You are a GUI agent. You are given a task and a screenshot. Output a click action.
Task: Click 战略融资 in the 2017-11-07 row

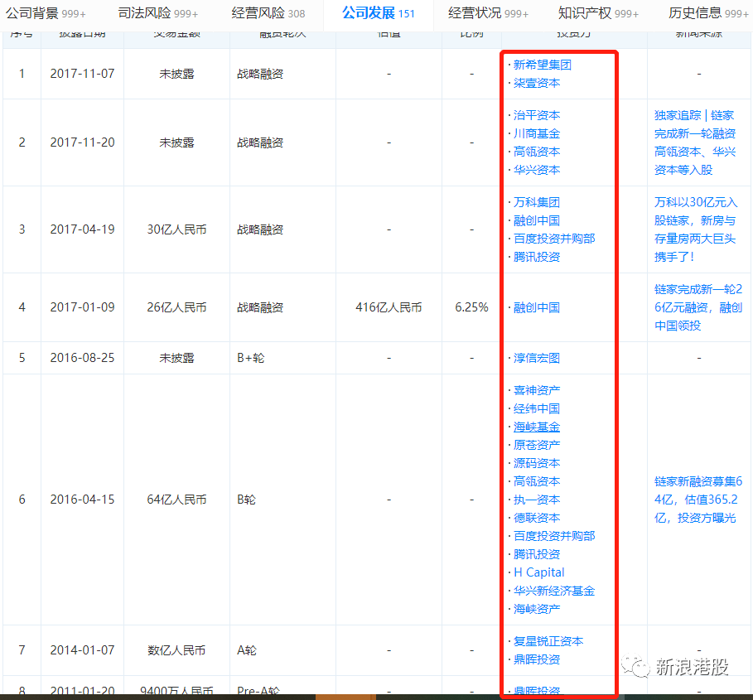click(x=260, y=74)
